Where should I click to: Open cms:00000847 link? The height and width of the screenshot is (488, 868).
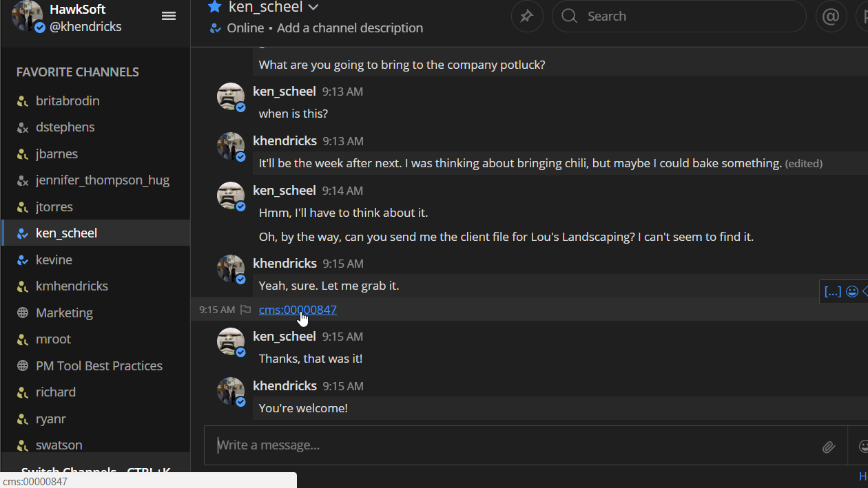pyautogui.click(x=298, y=310)
